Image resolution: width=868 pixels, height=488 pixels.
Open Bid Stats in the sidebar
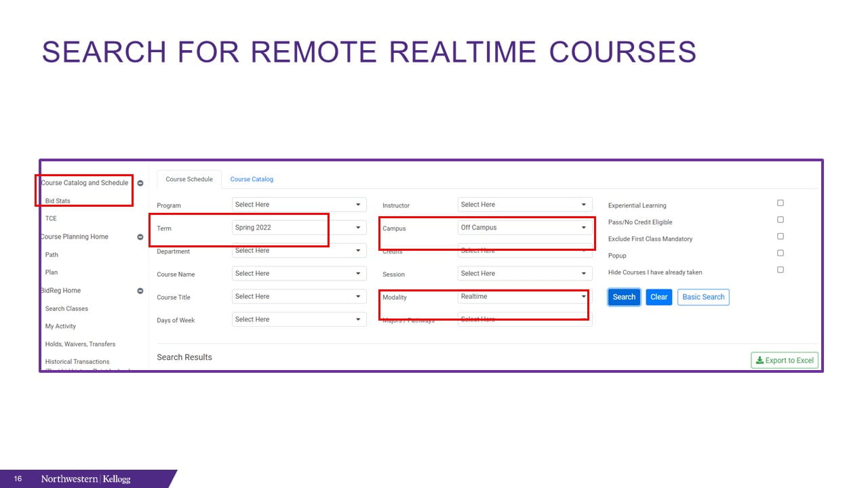click(58, 201)
